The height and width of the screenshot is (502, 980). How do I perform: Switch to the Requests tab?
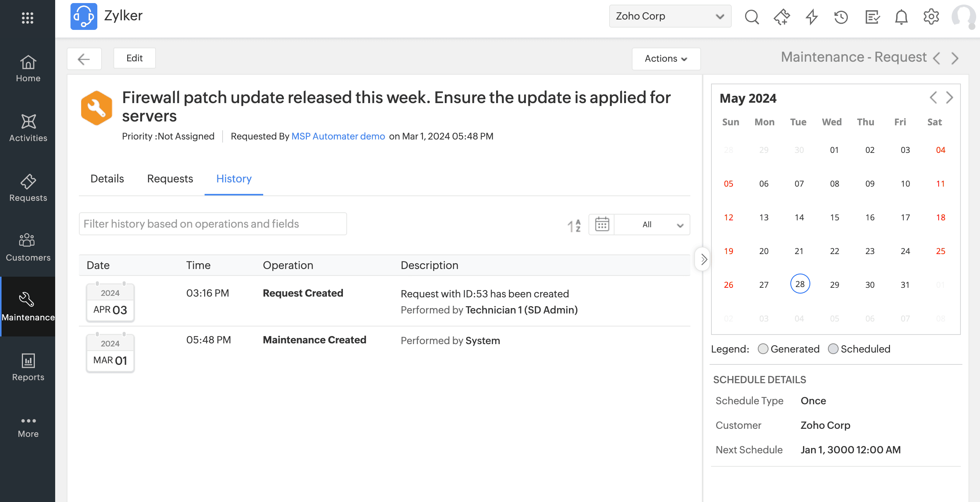pos(170,179)
